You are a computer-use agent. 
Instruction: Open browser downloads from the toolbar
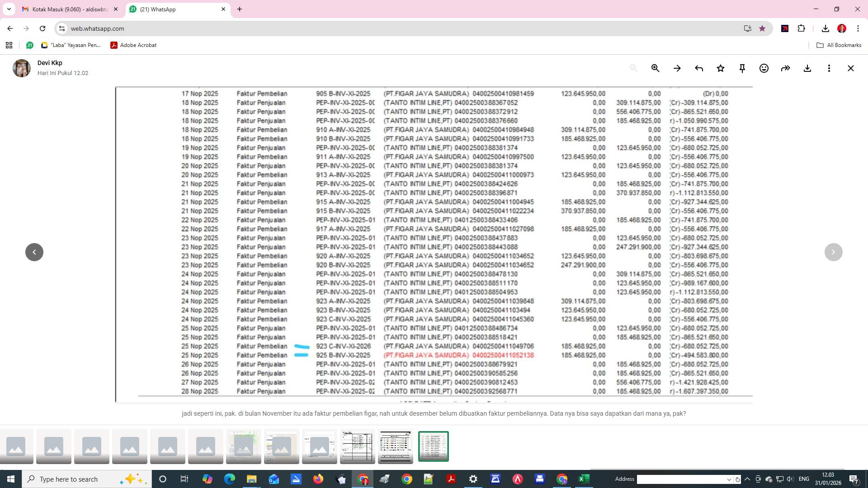825,28
